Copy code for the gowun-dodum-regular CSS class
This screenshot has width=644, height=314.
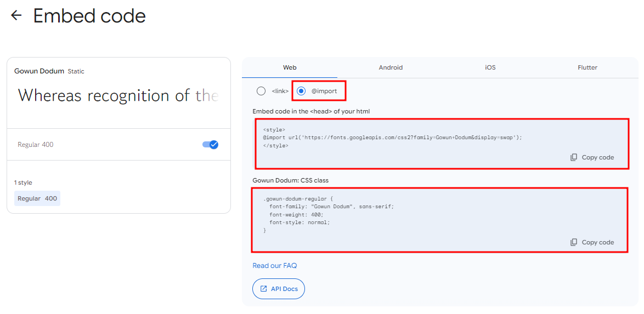[x=592, y=242]
